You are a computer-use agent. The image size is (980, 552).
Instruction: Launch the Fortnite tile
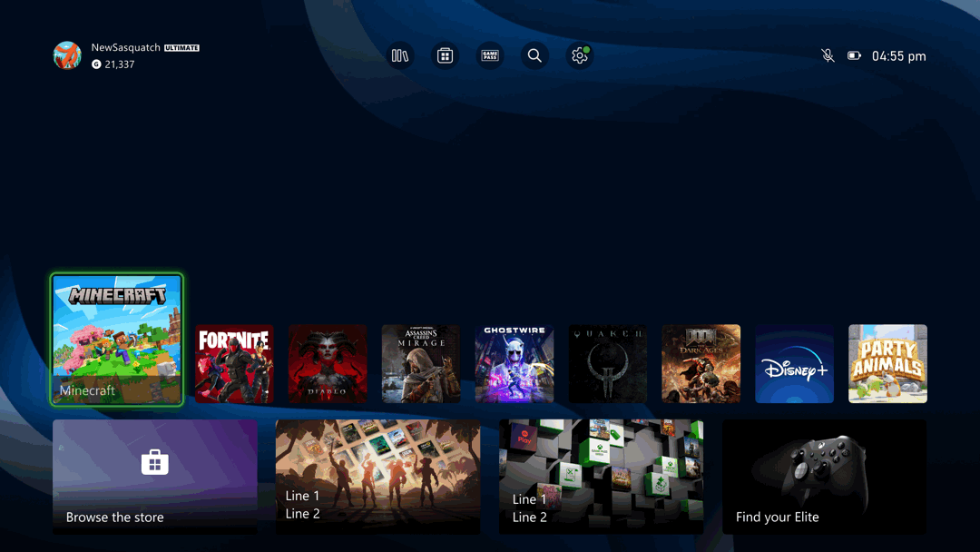234,363
